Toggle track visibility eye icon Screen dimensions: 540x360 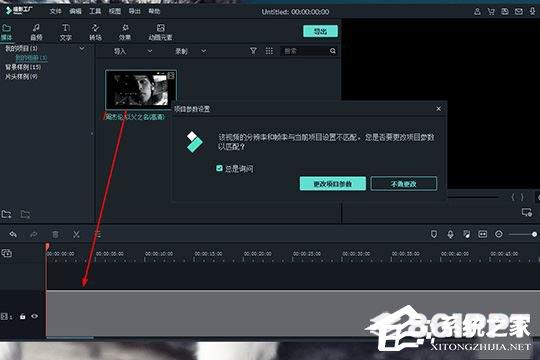(x=34, y=316)
